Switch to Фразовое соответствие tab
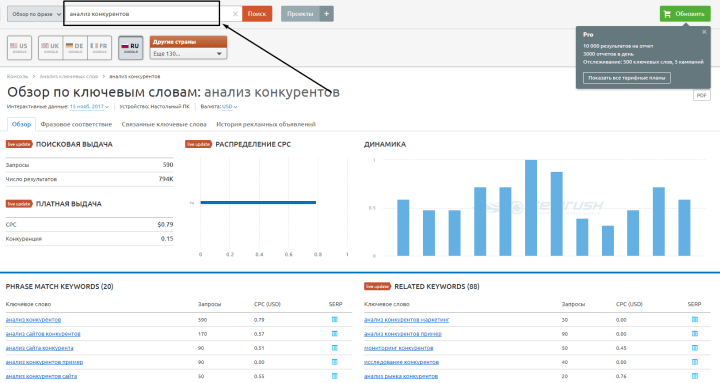 (x=76, y=124)
